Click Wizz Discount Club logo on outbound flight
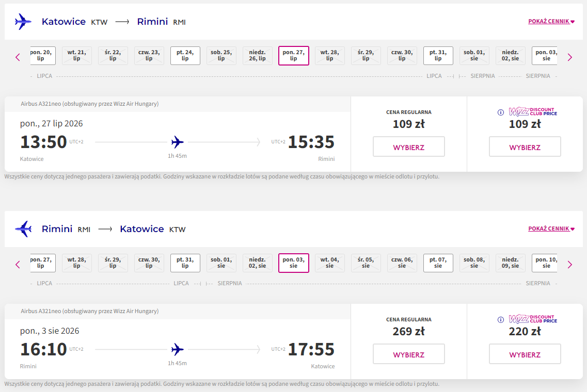Screen dimensions: 587x392 coord(533,112)
